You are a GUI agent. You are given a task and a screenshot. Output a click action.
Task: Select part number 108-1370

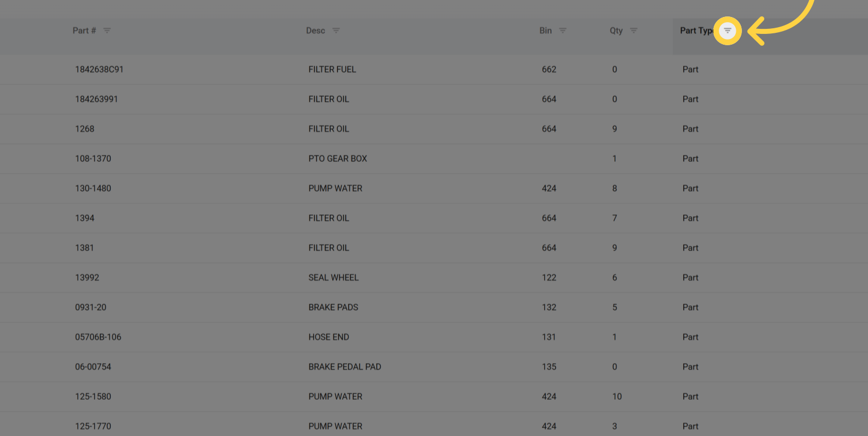[x=93, y=159]
